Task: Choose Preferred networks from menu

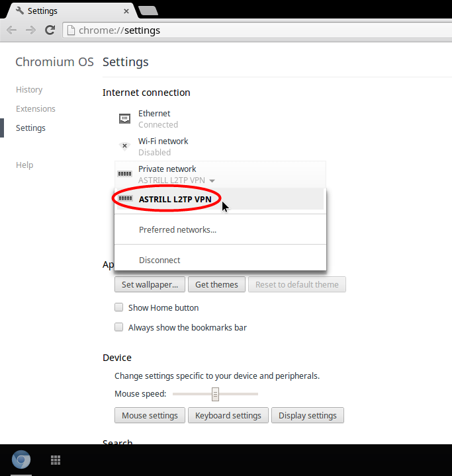Action: click(x=177, y=230)
